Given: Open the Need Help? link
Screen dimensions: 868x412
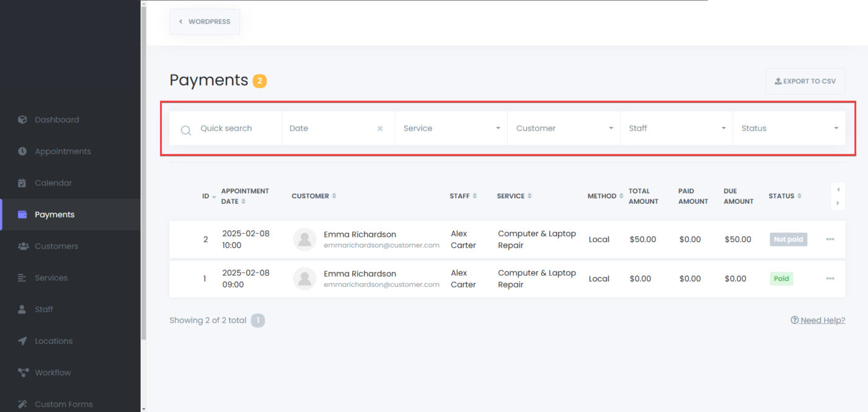Looking at the screenshot, I should pos(818,320).
